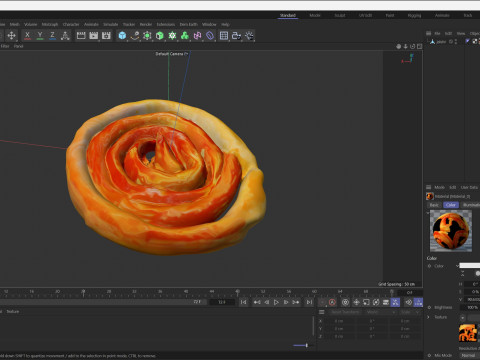Switch to the Standard layout tab
This screenshot has width=480, height=360.
pos(288,15)
